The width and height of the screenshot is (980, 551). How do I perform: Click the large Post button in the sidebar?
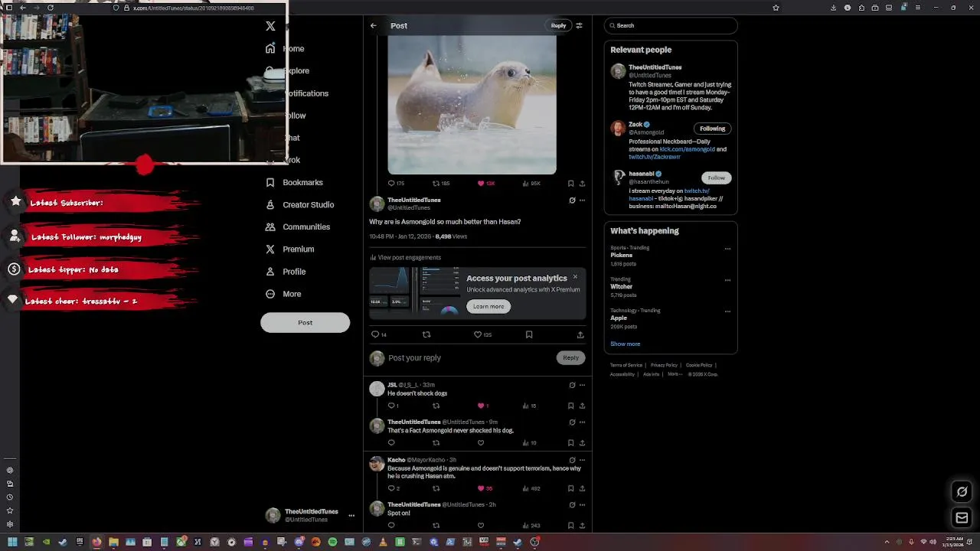[305, 322]
